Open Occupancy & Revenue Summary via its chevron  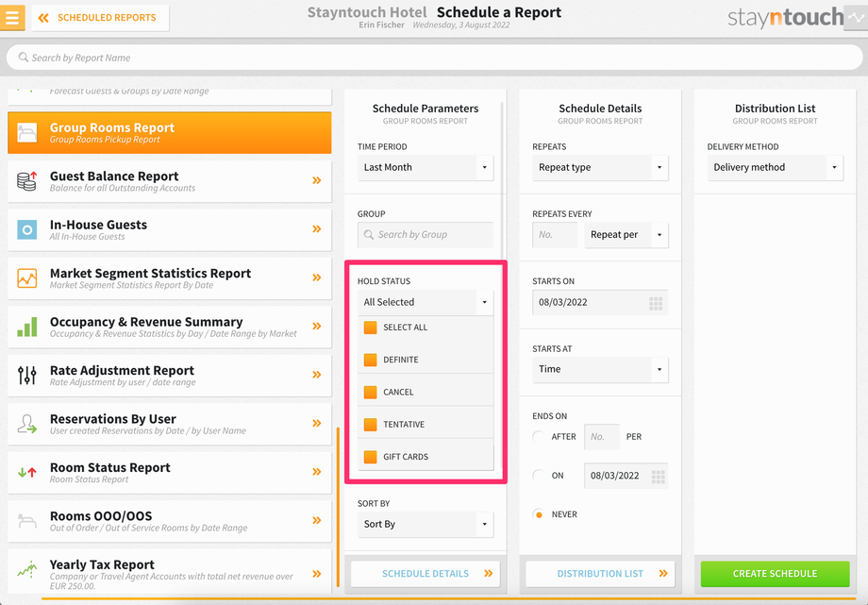pyautogui.click(x=317, y=326)
